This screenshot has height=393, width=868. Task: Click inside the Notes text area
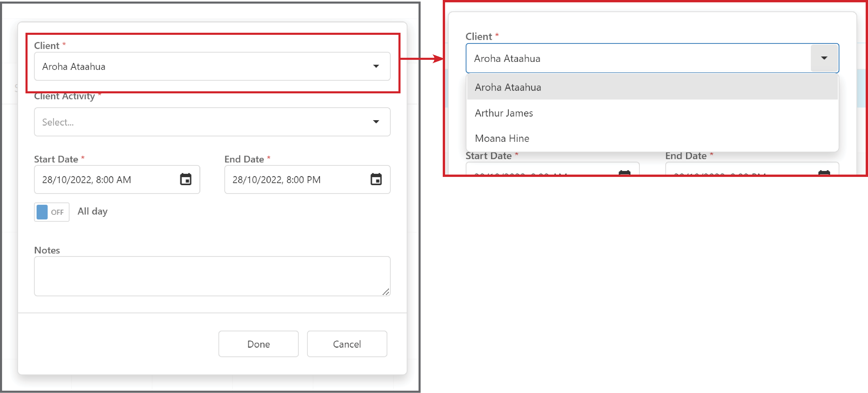point(212,276)
